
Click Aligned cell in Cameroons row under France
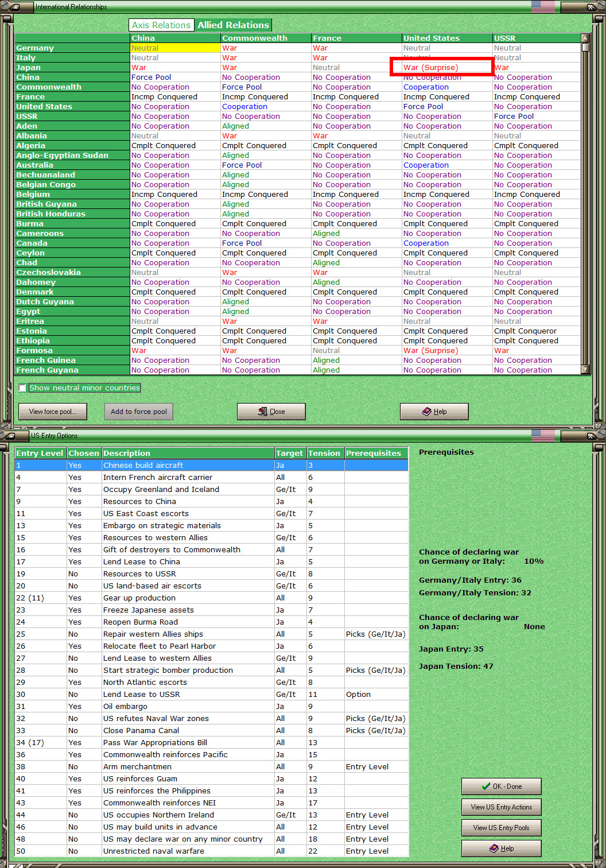point(356,234)
